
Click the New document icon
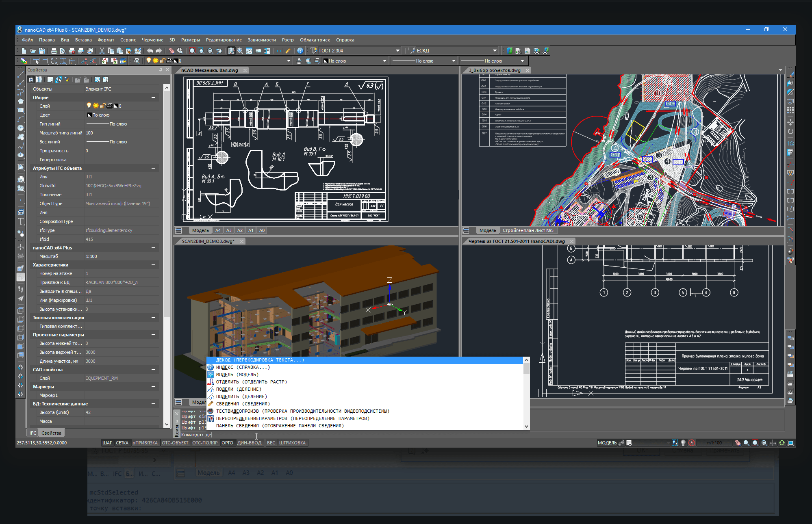click(x=24, y=51)
